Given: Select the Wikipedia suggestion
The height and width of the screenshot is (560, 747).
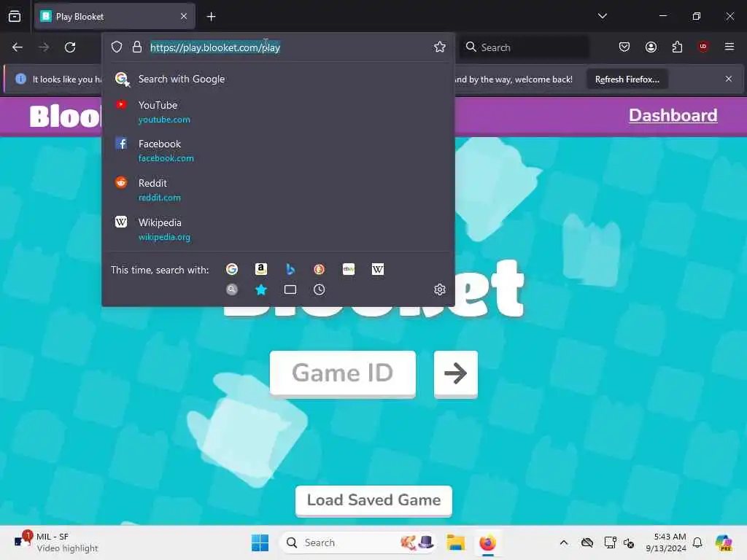Looking at the screenshot, I should [278, 230].
